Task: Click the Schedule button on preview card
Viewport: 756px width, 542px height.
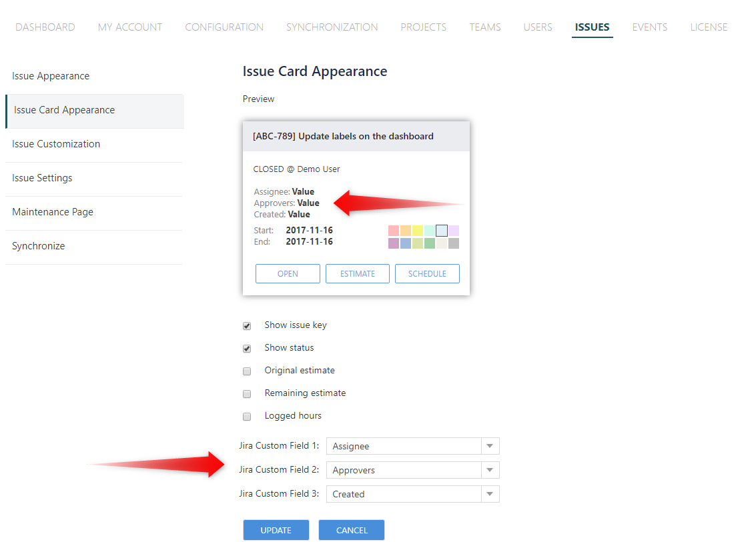Action: pyautogui.click(x=427, y=274)
